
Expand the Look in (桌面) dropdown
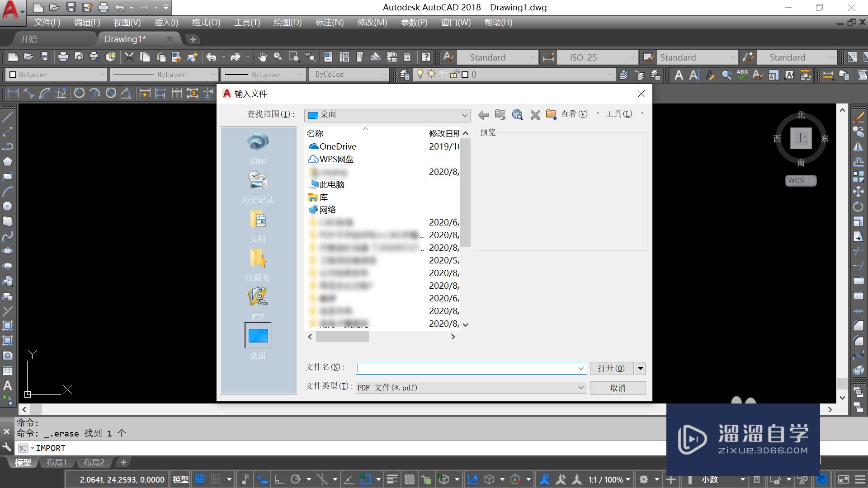pos(464,115)
